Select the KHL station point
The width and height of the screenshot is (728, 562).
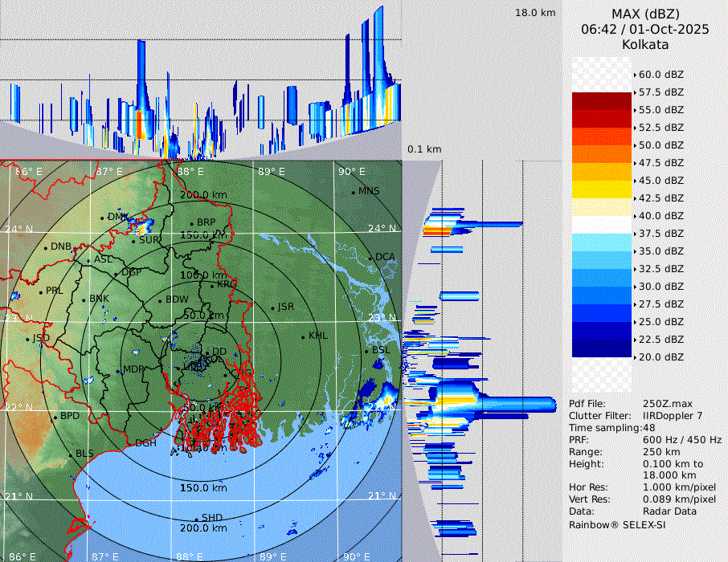(304, 336)
